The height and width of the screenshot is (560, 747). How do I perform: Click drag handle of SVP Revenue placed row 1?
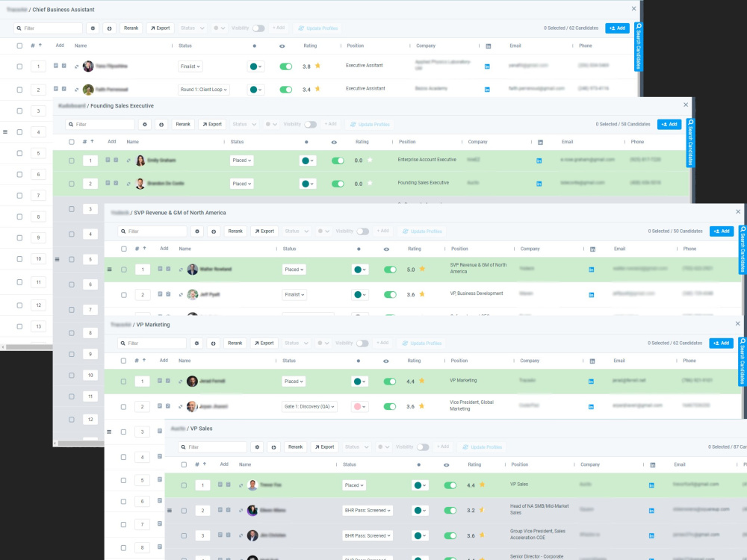(110, 270)
